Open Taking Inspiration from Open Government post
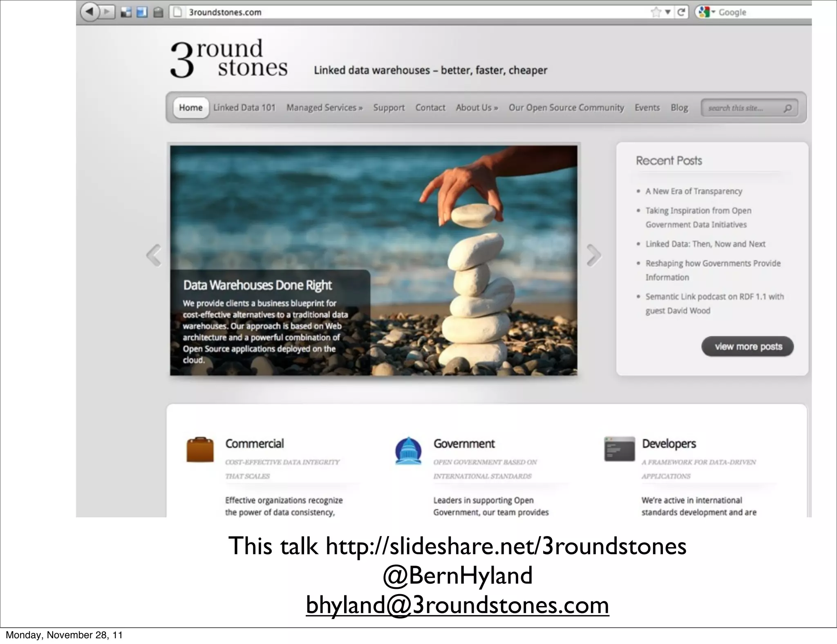This screenshot has width=837, height=644. [698, 217]
